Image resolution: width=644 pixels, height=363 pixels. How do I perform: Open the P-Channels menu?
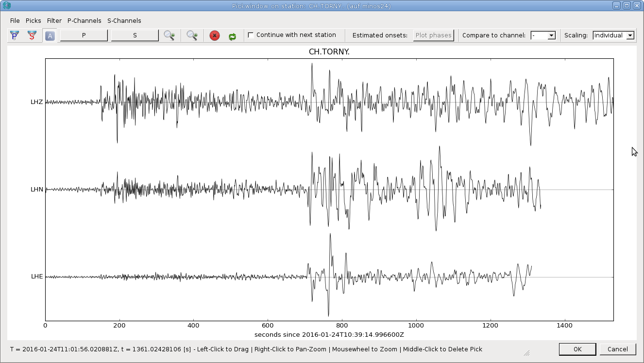point(85,20)
